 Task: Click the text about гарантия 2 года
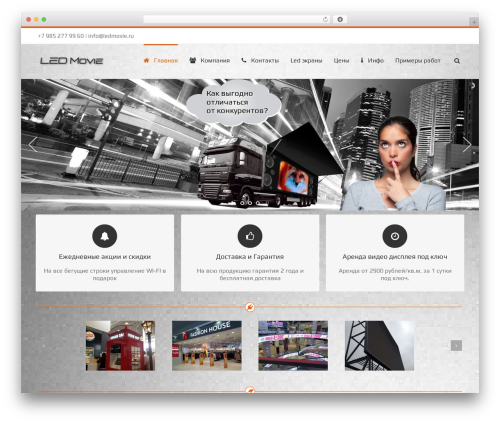[250, 274]
